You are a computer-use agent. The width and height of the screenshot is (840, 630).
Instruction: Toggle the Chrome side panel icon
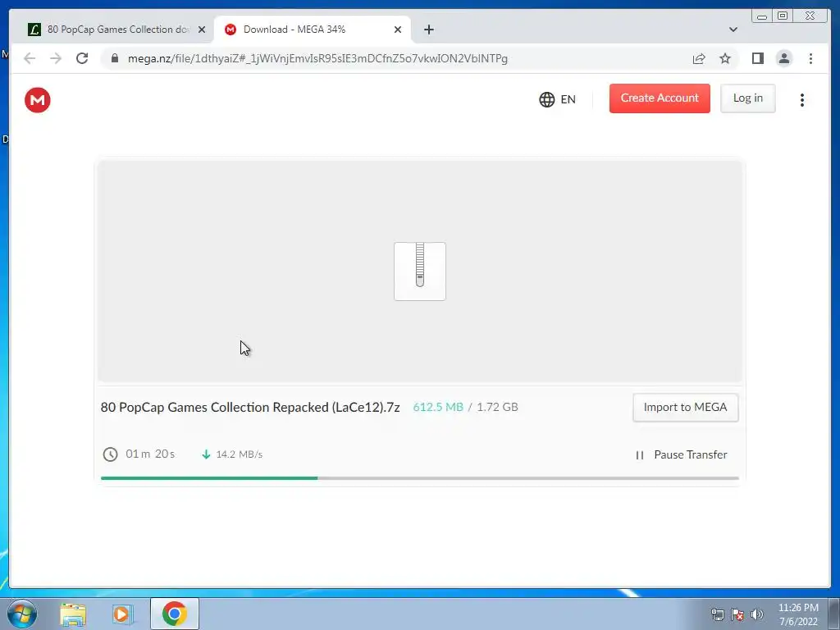click(x=757, y=58)
